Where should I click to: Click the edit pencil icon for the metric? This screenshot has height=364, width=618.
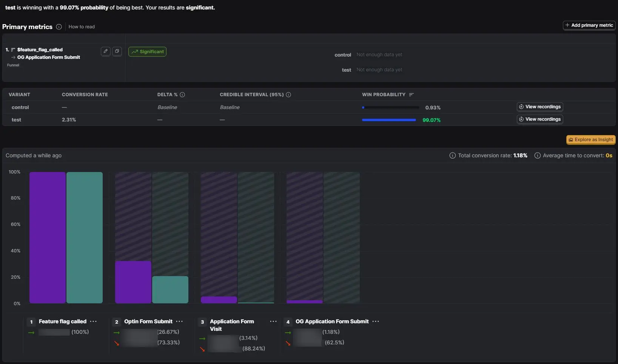[106, 51]
